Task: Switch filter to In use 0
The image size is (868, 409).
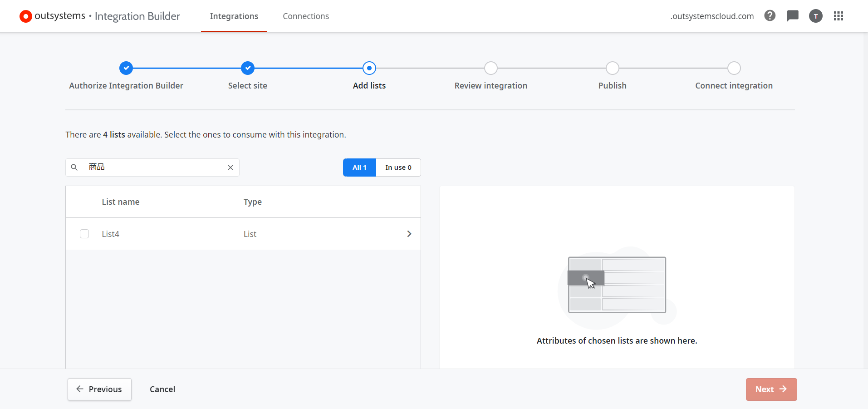Action: pos(398,168)
